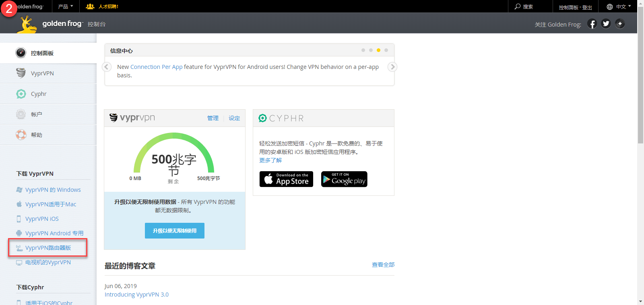
Task: Open Golden Frog Twitter icon
Action: 606,24
